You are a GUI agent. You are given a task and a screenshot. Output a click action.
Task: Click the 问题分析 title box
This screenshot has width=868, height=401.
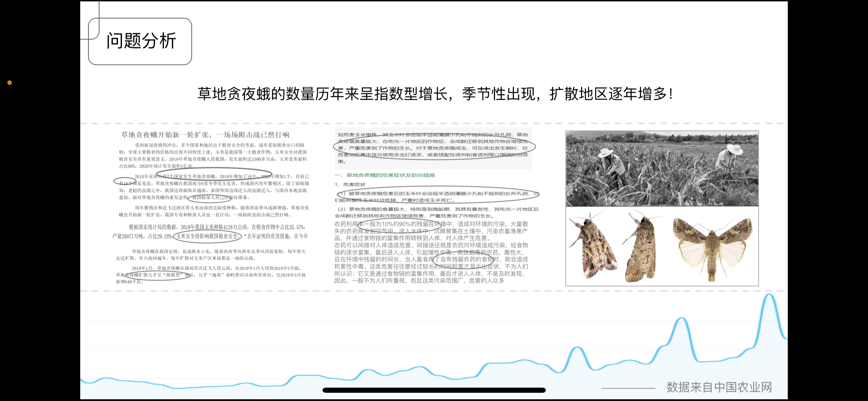click(140, 41)
